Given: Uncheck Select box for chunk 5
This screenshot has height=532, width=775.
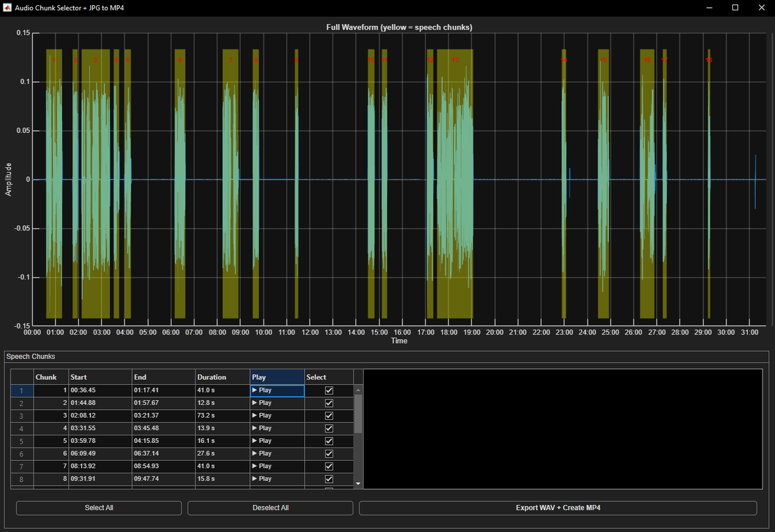Looking at the screenshot, I should click(329, 441).
